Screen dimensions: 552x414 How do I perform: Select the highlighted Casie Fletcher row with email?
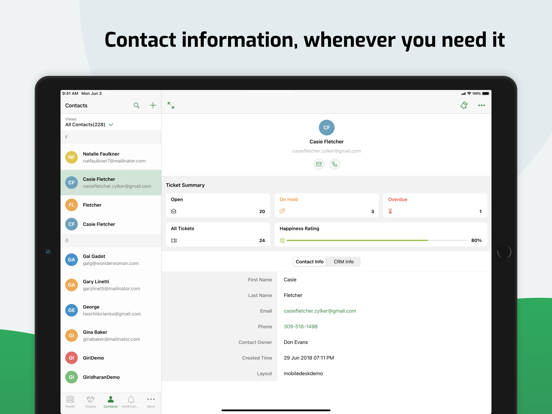(x=111, y=182)
